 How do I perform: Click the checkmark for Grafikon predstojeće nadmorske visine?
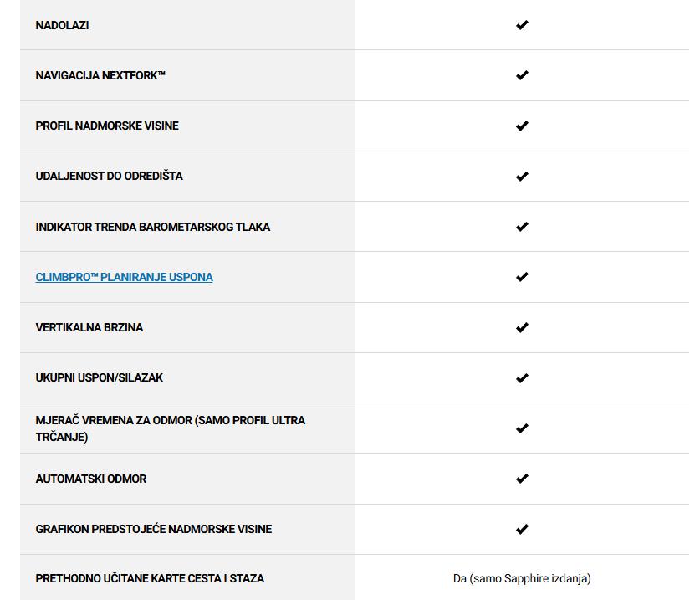(522, 529)
